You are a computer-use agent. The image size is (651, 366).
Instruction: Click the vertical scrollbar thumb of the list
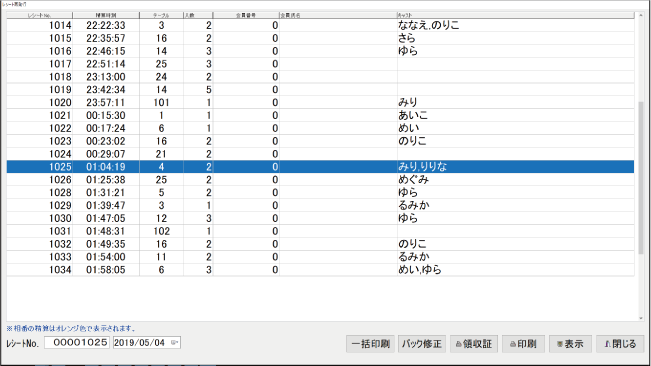pyautogui.click(x=641, y=178)
